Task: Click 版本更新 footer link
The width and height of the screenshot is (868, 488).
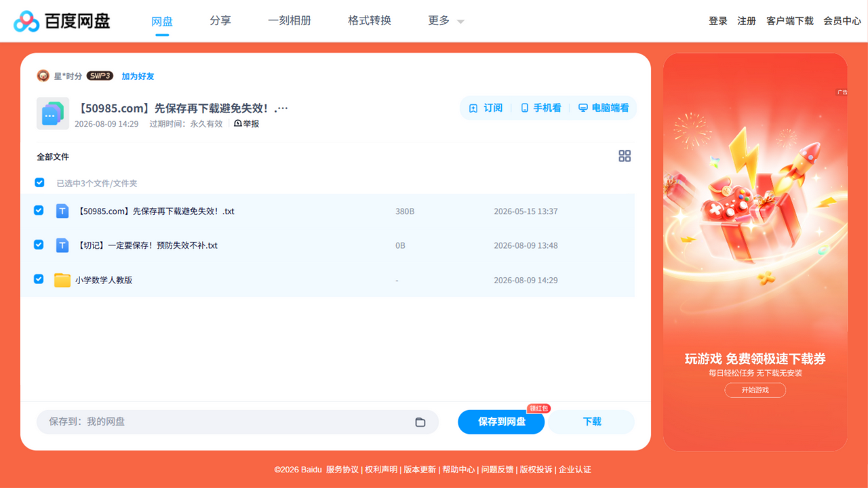Action: (420, 470)
